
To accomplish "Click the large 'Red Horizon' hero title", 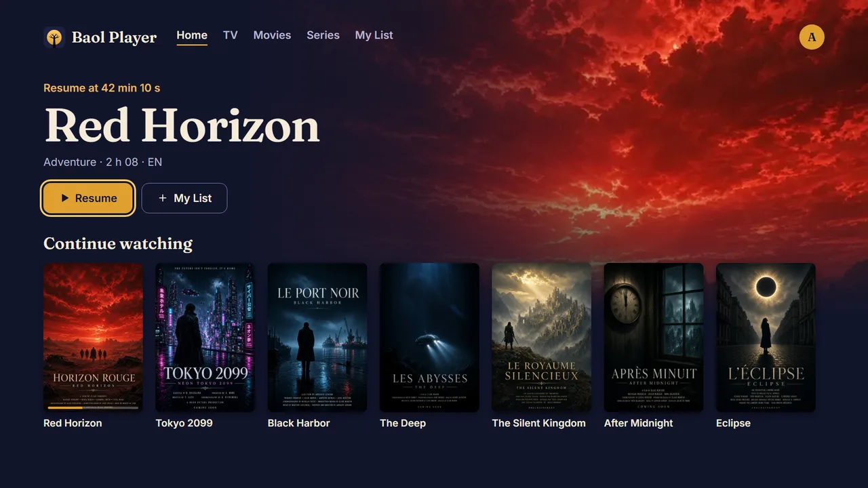I will [182, 126].
